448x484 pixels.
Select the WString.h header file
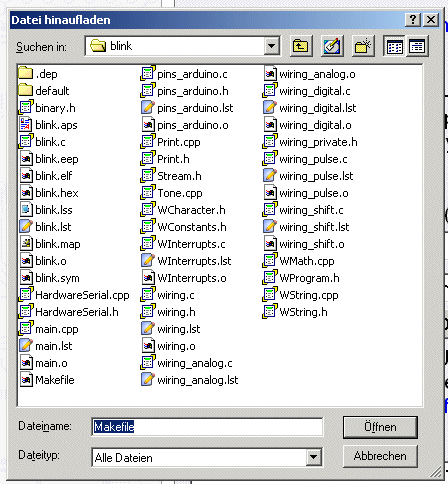tap(295, 312)
